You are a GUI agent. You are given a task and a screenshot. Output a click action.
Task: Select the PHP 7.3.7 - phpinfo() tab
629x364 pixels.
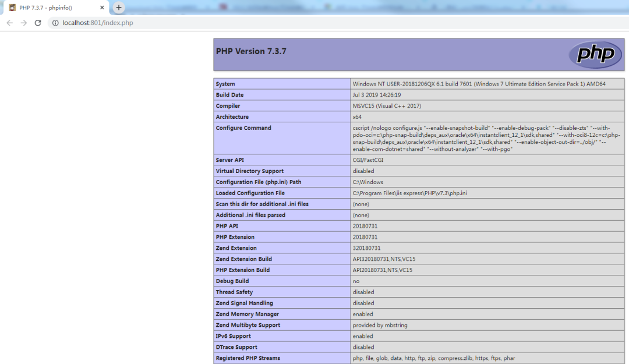pos(56,8)
